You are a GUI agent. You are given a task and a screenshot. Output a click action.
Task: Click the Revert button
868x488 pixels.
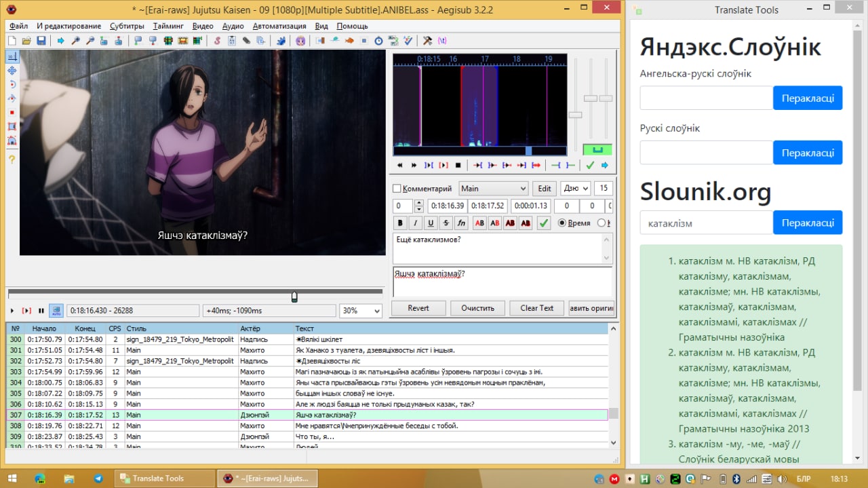418,308
